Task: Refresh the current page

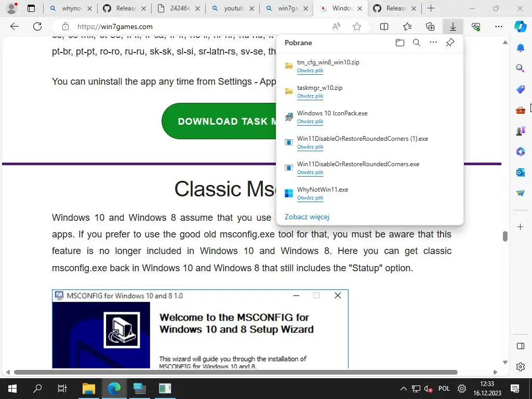Action: coord(37,26)
